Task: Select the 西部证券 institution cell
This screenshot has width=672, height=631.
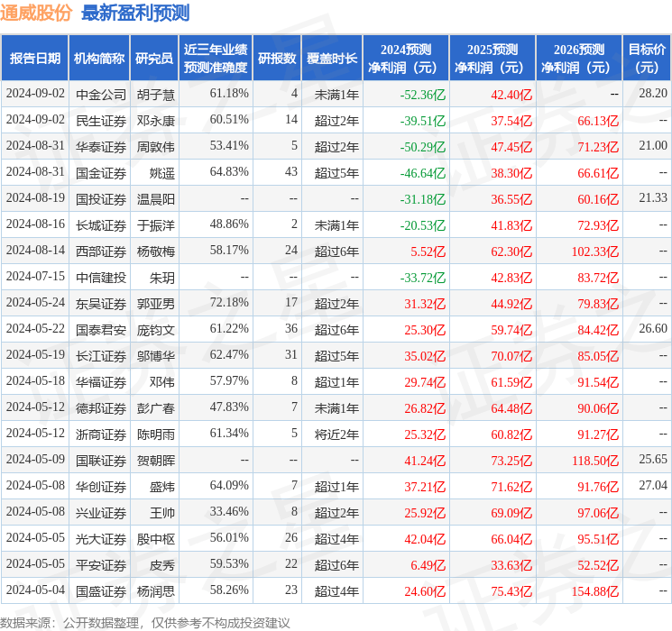Action: point(101,251)
